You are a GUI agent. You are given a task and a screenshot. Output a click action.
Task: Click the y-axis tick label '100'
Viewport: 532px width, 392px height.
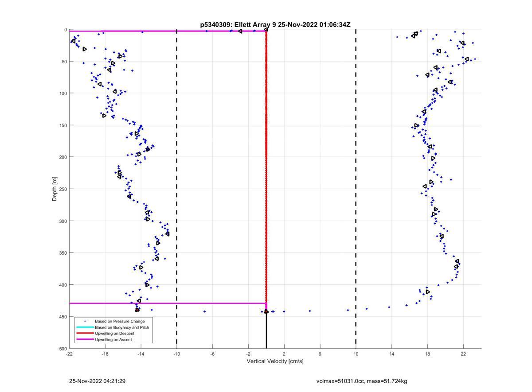[x=63, y=93]
